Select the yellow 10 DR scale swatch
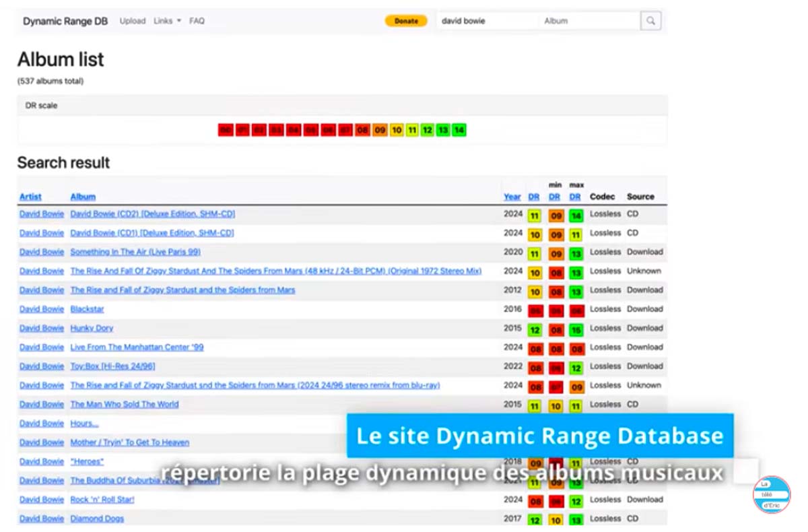This screenshot has width=808, height=532. click(x=397, y=130)
